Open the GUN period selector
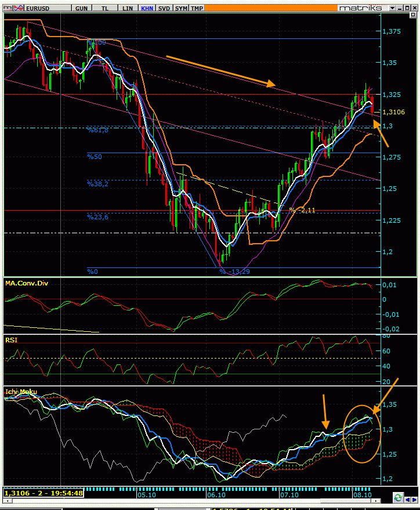Screen dimensions: 420x510 pos(82,9)
